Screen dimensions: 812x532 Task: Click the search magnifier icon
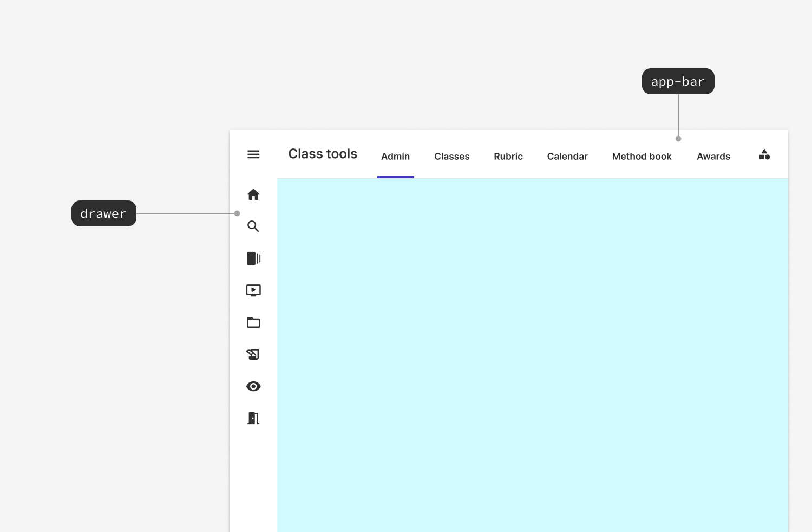(x=253, y=226)
